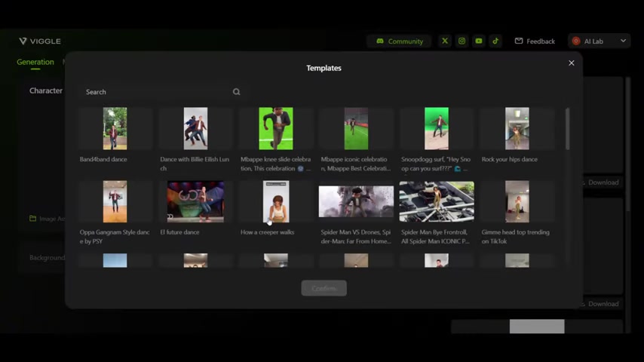
Task: Click the 'El future dance' caption text
Action: [x=179, y=232]
